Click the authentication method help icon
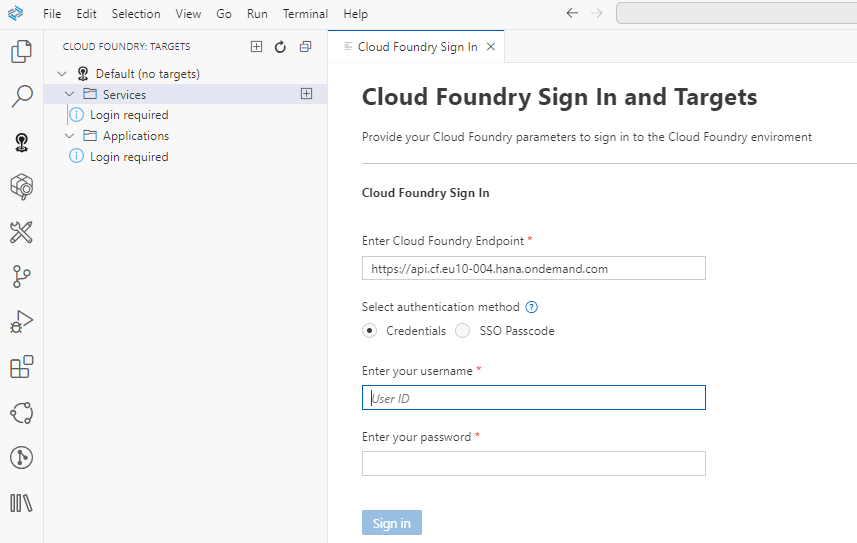Screen dimensions: 857x543 (x=531, y=307)
